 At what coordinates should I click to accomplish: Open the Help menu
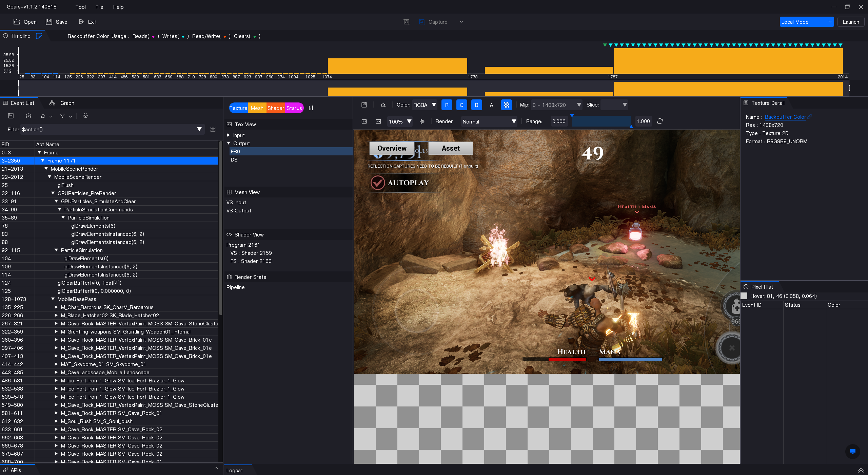(118, 7)
